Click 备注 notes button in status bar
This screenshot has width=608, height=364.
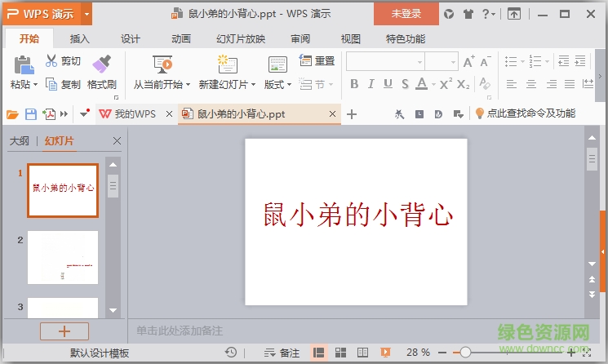pos(282,353)
